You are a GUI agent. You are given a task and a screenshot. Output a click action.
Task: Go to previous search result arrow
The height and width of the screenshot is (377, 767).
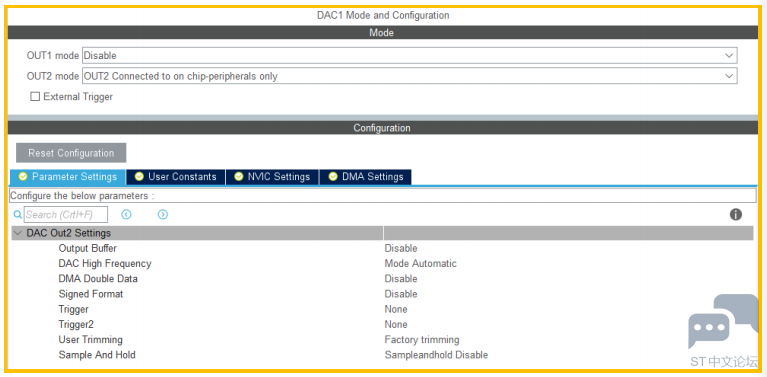point(126,214)
